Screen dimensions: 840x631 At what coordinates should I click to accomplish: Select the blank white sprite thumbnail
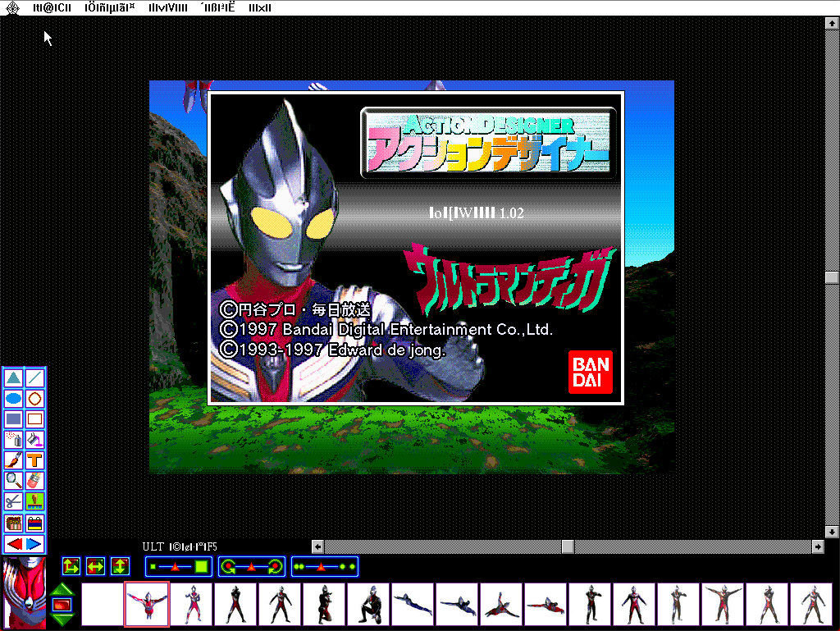103,604
